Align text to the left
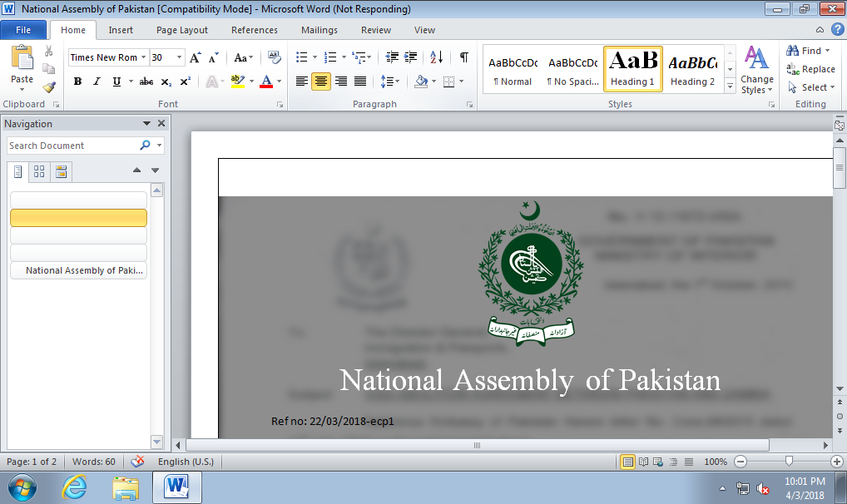This screenshot has width=847, height=504. tap(302, 82)
